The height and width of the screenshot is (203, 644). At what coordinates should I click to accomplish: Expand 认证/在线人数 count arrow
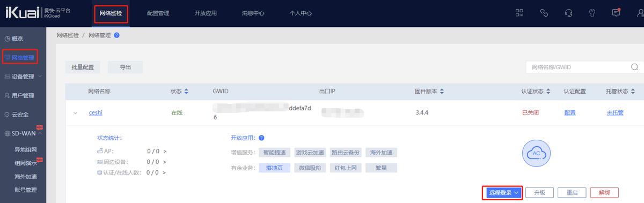coord(165,173)
